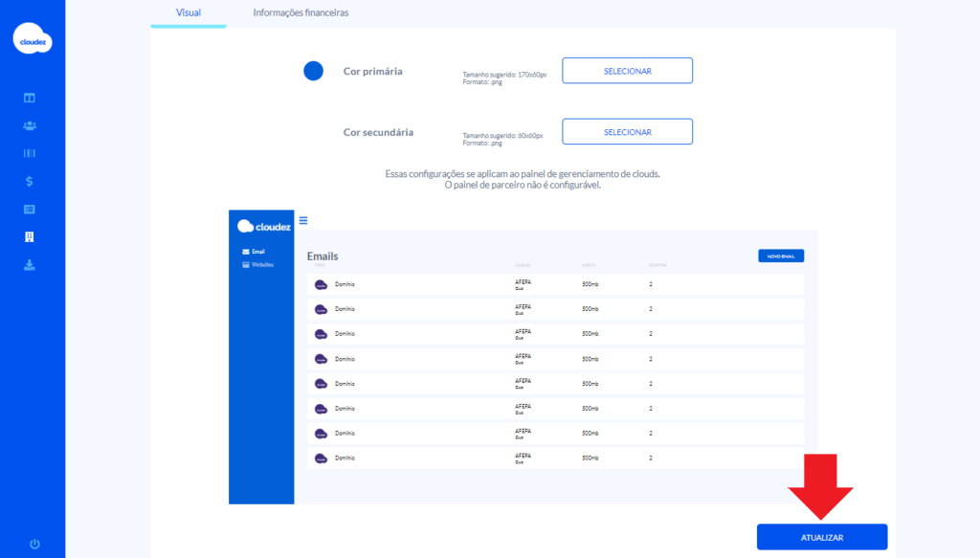Open the dashboard panel icon in sidebar
Screen dimensions: 980x558
click(x=30, y=98)
